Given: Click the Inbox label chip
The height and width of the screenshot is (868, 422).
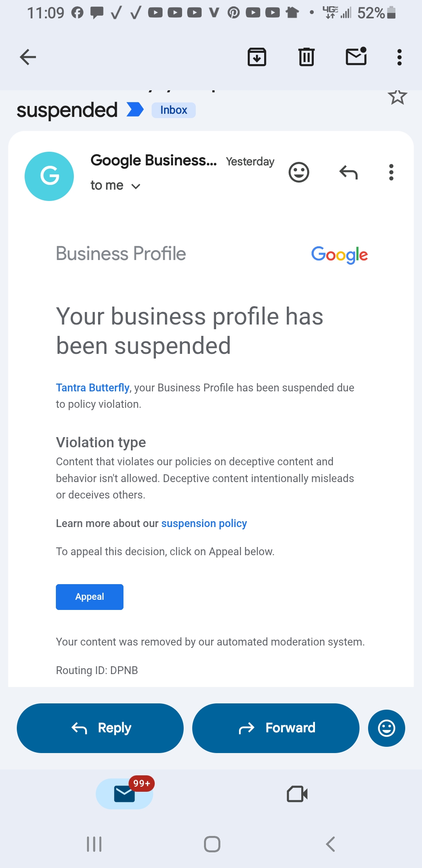Looking at the screenshot, I should pos(173,110).
